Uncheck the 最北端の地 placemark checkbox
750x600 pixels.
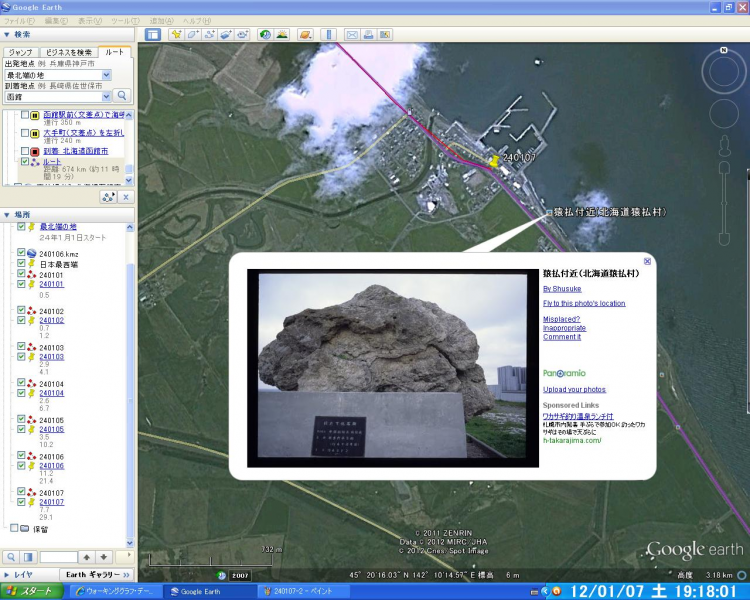[x=21, y=226]
